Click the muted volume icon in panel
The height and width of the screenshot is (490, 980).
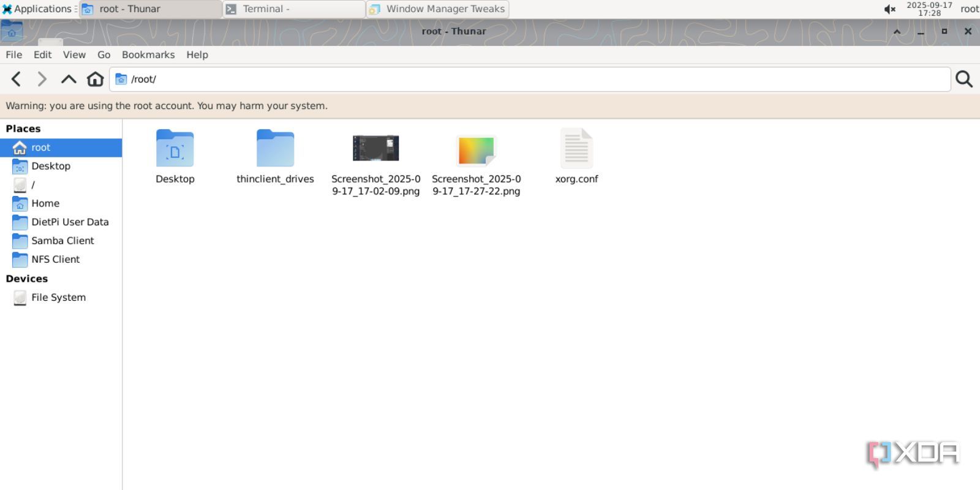coord(890,9)
